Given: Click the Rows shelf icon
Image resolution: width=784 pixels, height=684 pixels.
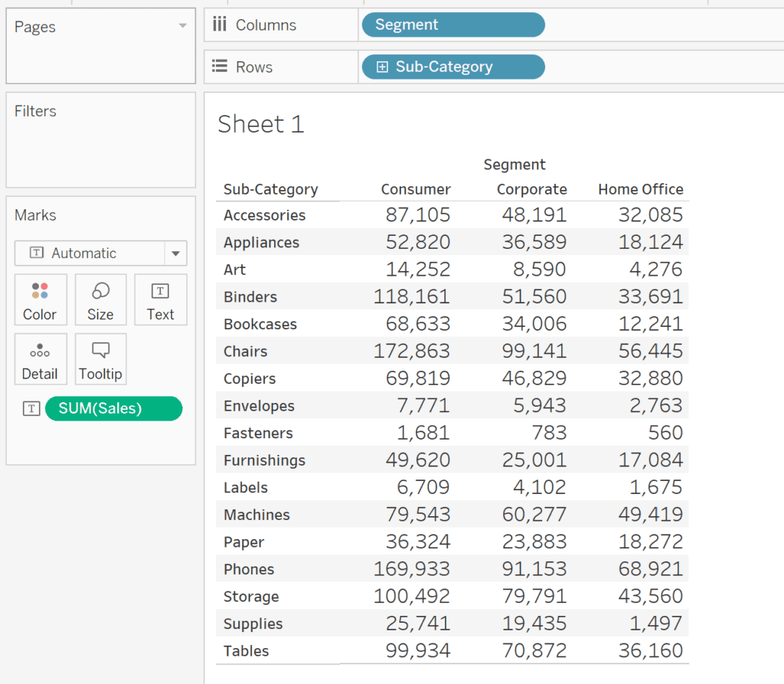Looking at the screenshot, I should coord(220,67).
